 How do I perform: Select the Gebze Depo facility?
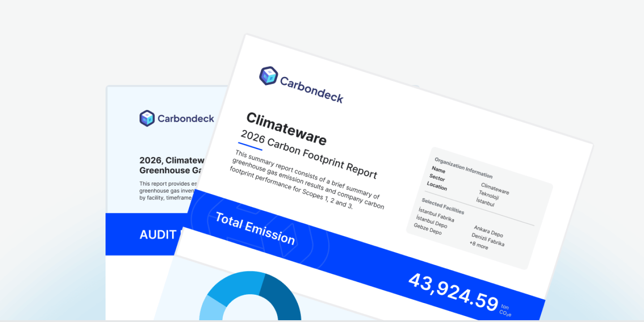428,229
